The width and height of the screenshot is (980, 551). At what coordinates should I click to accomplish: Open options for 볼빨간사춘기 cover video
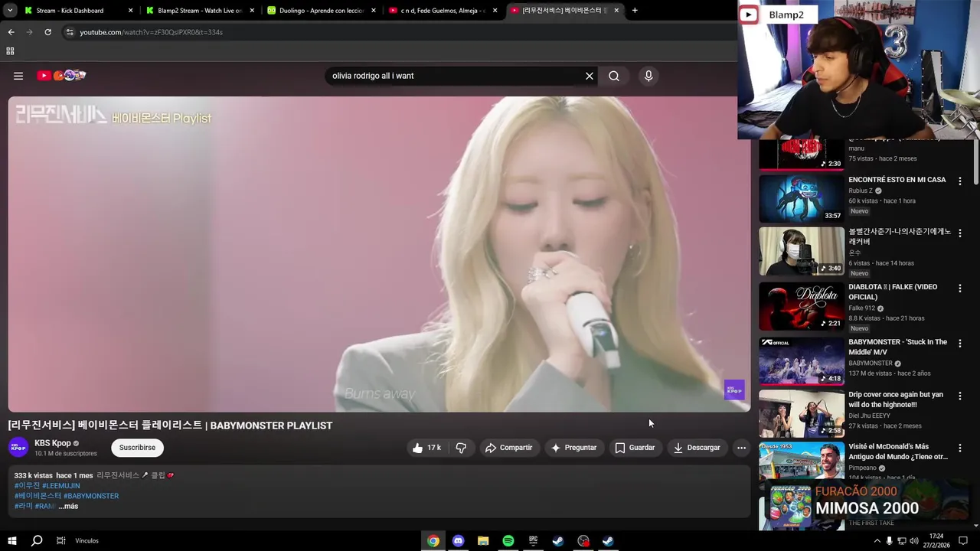pos(959,233)
